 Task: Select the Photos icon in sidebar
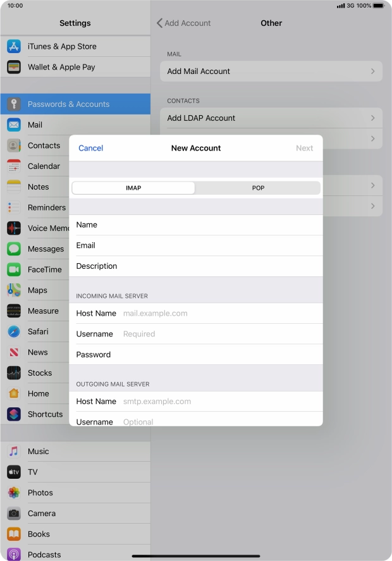[x=14, y=493]
